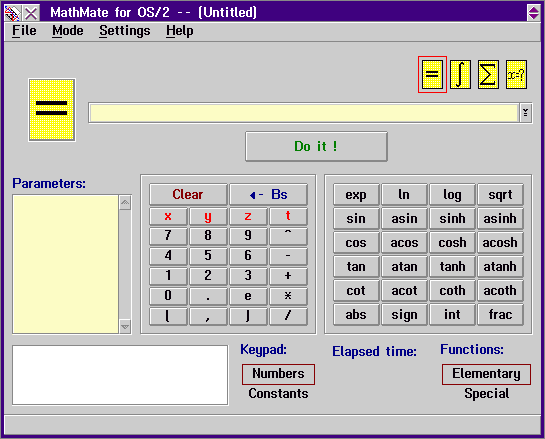The image size is (545, 439).
Task: Click the white results output box
Action: click(x=120, y=375)
